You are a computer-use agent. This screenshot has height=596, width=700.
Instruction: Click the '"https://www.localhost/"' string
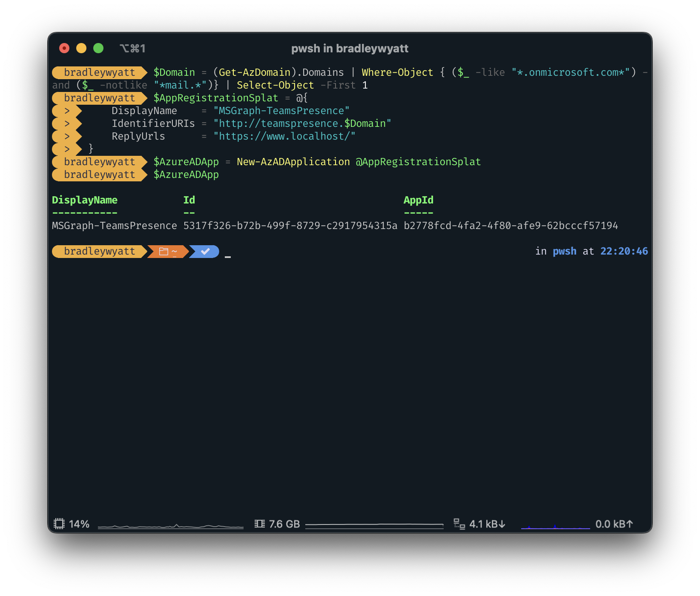(284, 136)
